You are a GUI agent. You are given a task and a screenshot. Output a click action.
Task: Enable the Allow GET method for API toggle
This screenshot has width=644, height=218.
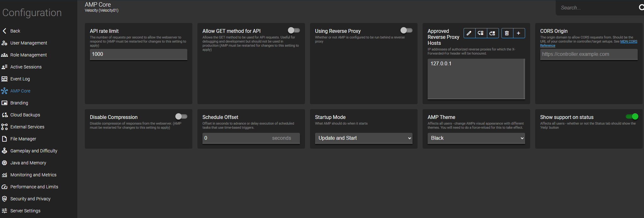(x=294, y=30)
